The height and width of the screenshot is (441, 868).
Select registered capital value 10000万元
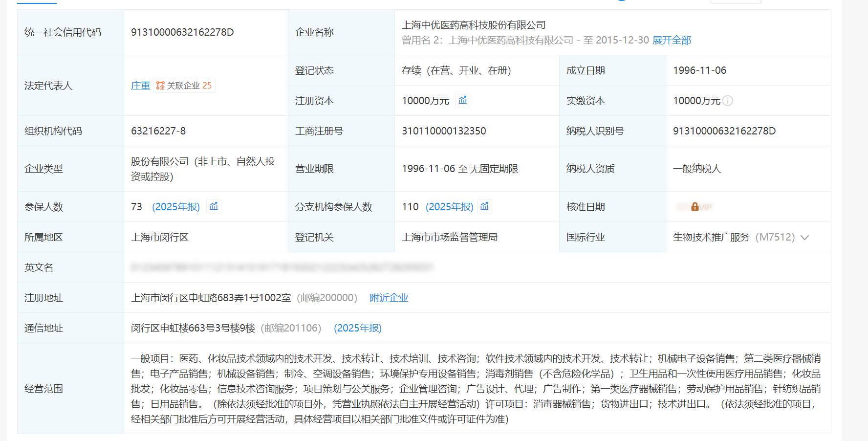(x=425, y=101)
